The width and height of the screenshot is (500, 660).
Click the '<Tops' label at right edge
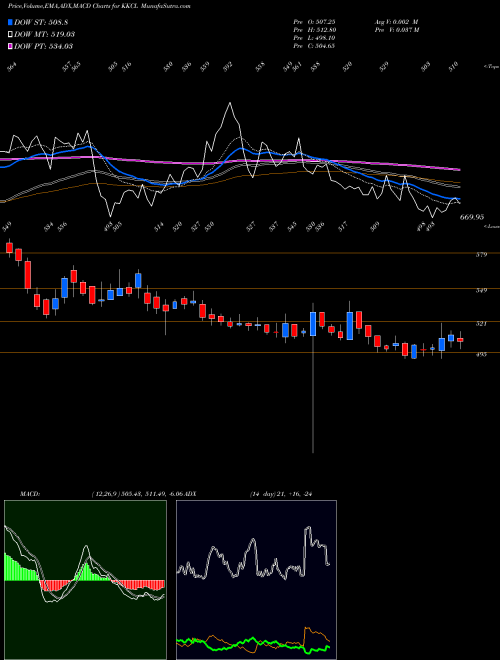pos(491,66)
